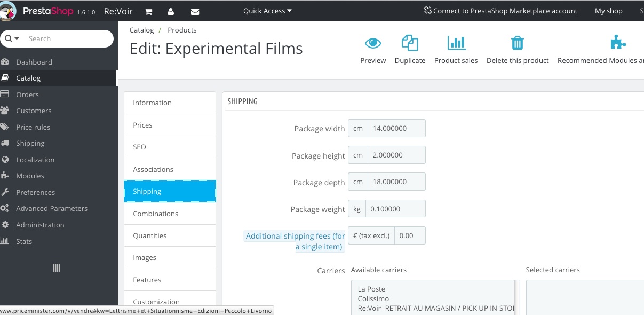Click the Package weight input field

coord(396,209)
